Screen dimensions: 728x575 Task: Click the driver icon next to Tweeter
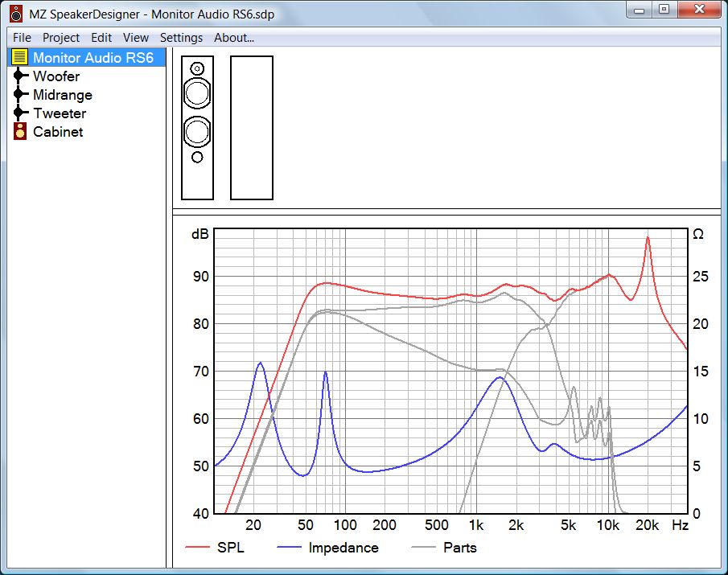19,113
